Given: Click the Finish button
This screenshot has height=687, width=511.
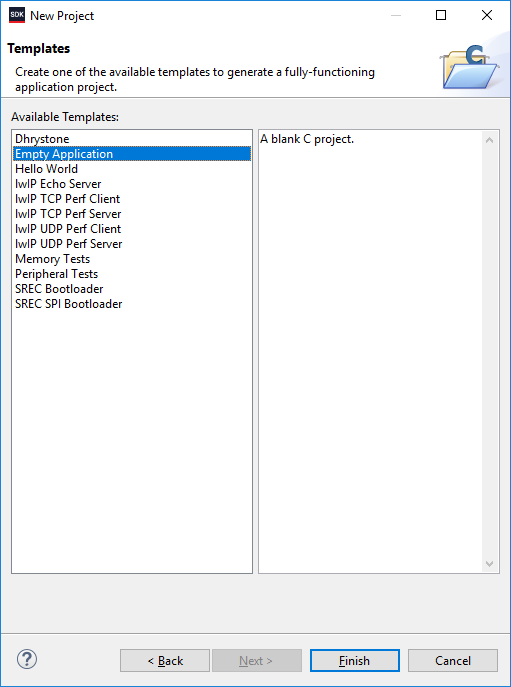Looking at the screenshot, I should [355, 660].
